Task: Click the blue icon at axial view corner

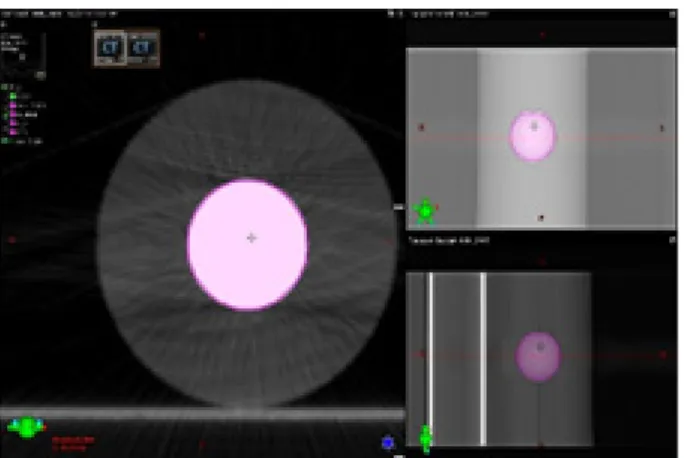Action: point(388,443)
